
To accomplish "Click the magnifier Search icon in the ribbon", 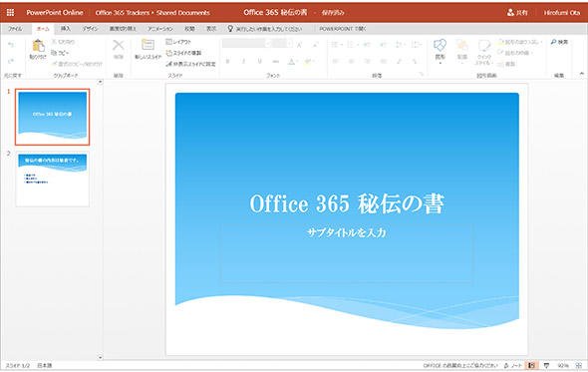I will pos(553,42).
